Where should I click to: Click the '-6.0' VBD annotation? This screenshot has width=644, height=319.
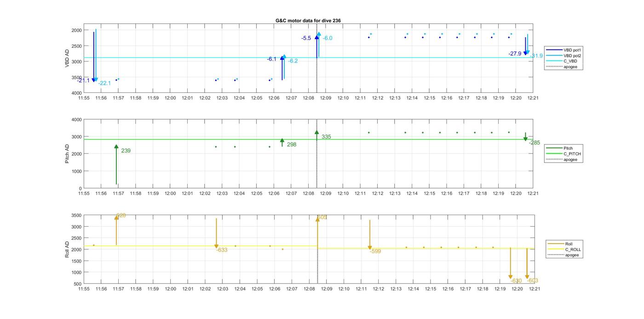click(328, 38)
